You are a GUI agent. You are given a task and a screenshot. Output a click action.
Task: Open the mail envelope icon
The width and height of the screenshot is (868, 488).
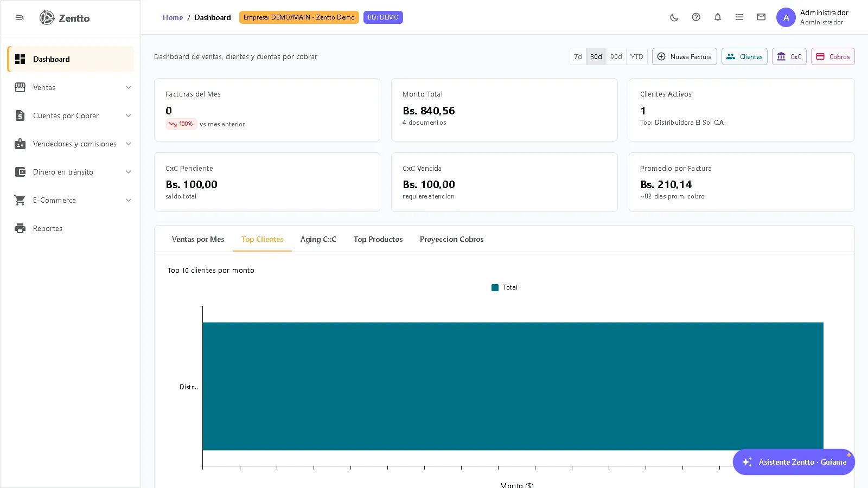(761, 17)
